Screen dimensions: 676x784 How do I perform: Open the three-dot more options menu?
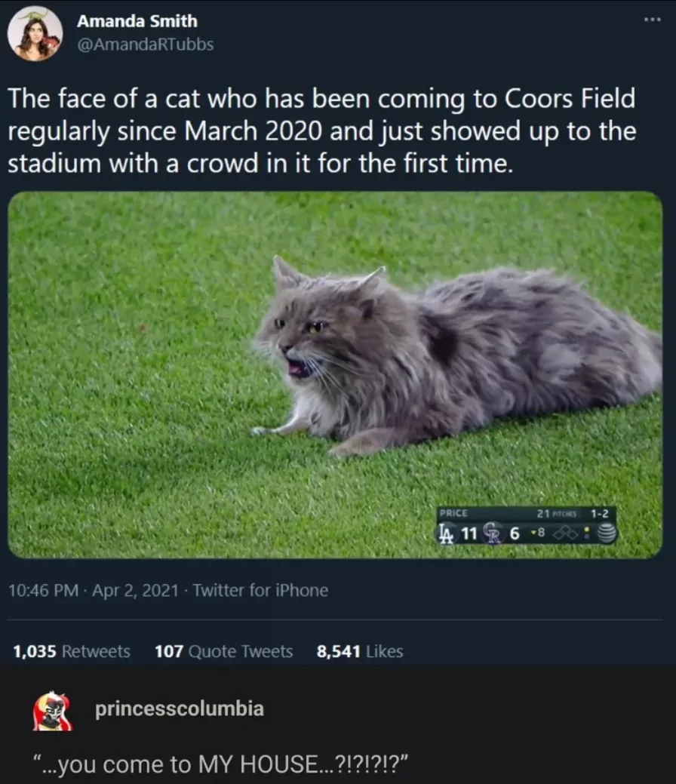point(653,20)
